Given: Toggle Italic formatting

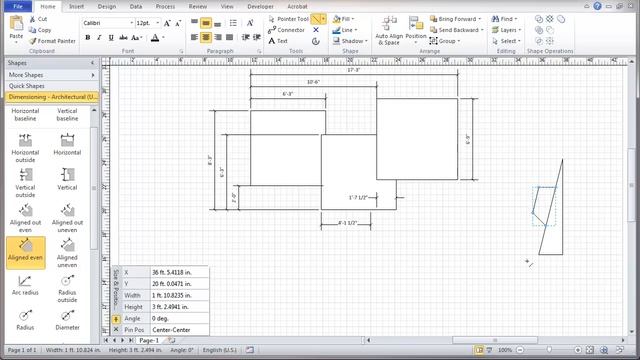Looking at the screenshot, I should pyautogui.click(x=99, y=38).
